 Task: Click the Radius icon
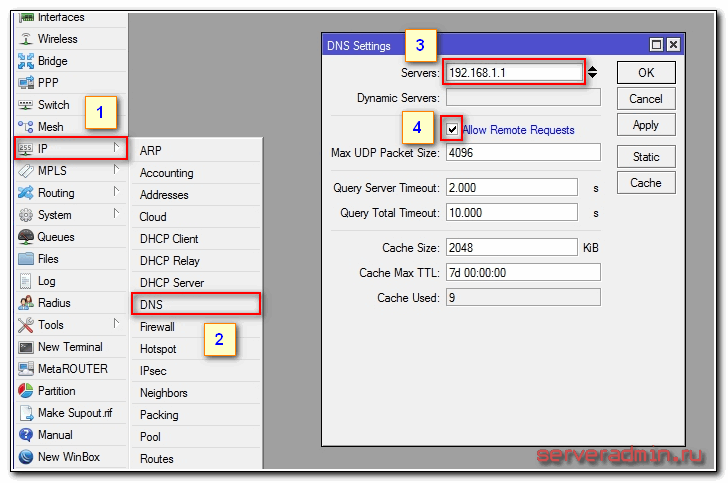pos(26,303)
